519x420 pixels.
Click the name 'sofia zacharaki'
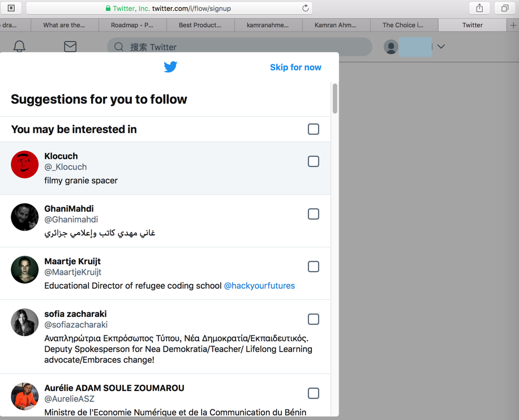pyautogui.click(x=75, y=314)
